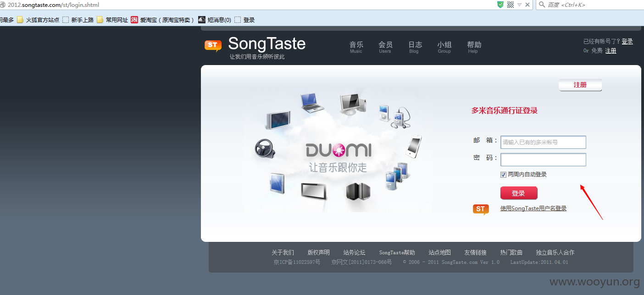Click the SongTaste帮助 footer link
Viewport: 644px width, 295px height.
pyautogui.click(x=397, y=252)
